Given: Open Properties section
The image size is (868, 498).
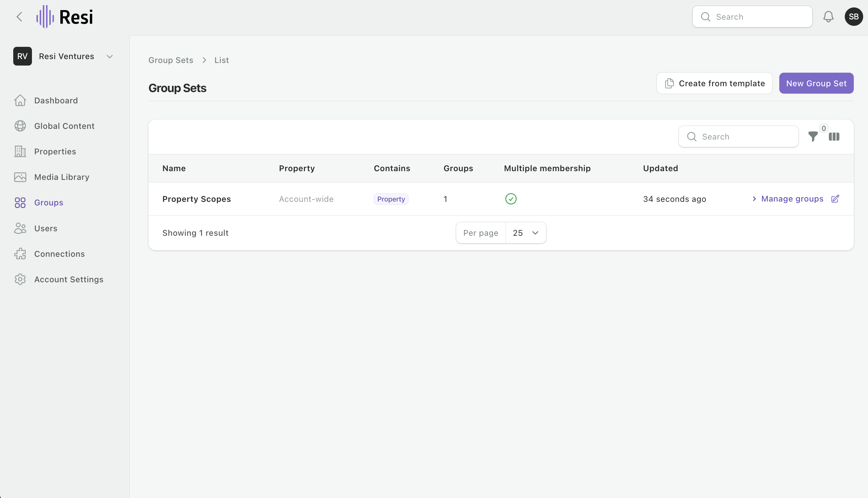Looking at the screenshot, I should pos(55,151).
